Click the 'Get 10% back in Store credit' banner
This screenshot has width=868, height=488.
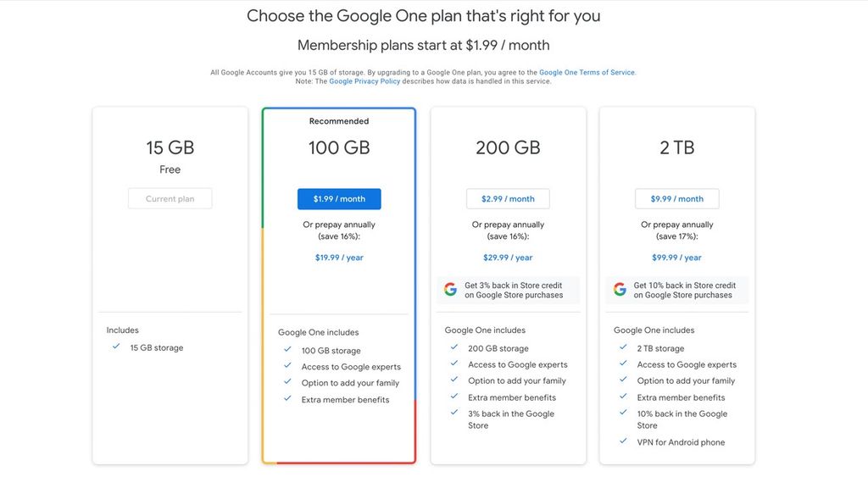tap(676, 289)
